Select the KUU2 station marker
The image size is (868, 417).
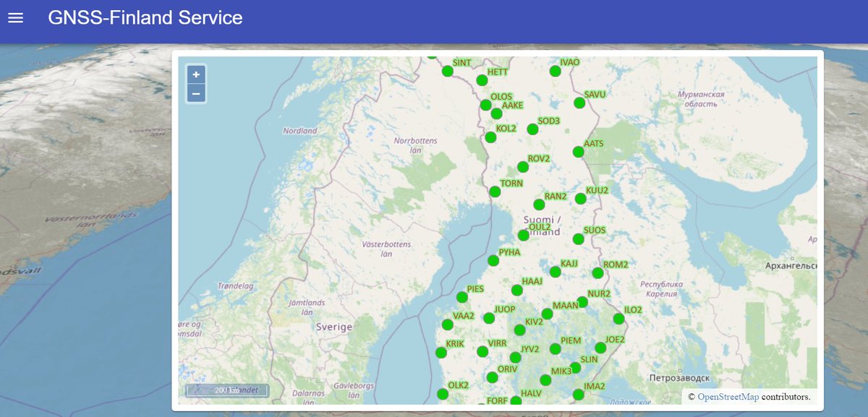pos(580,199)
